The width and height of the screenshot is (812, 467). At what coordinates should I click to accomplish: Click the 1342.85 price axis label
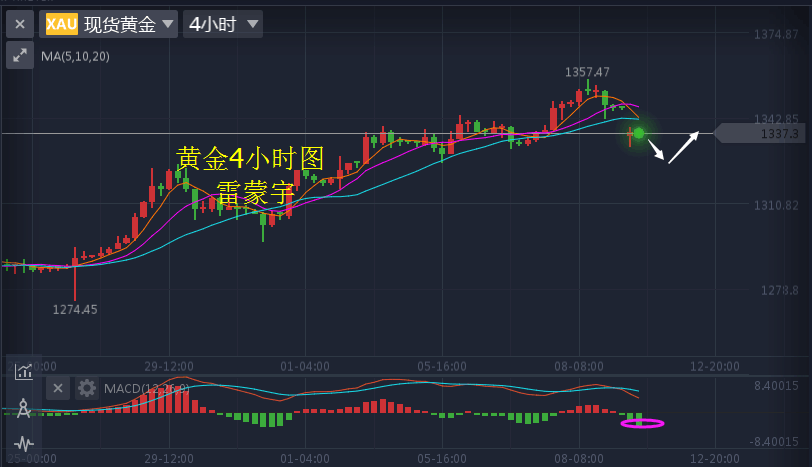(775, 119)
